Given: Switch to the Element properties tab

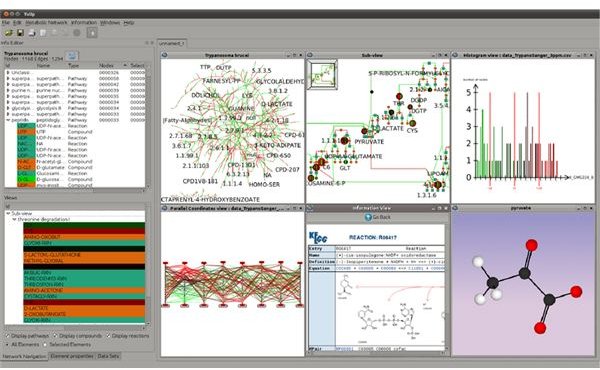Looking at the screenshot, I should (72, 356).
